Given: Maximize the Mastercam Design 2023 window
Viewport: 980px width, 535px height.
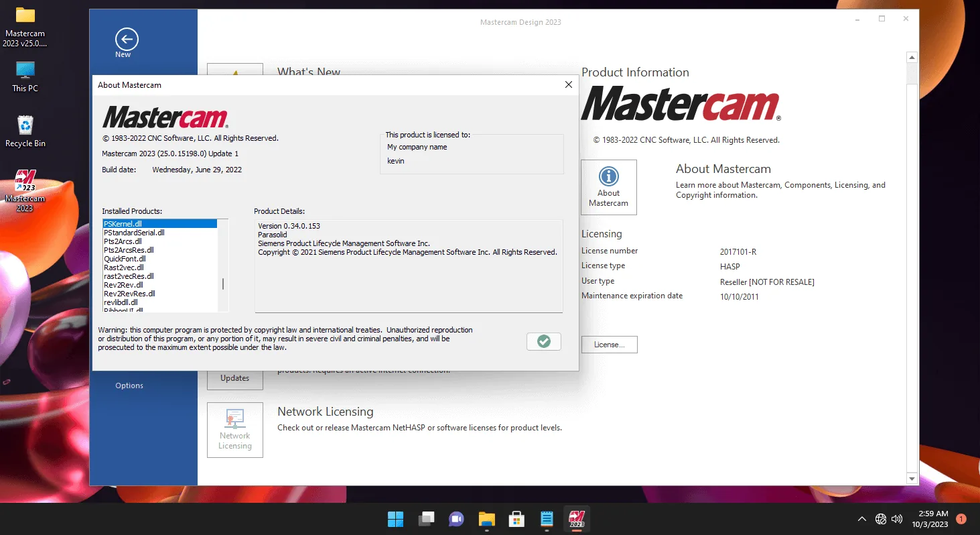Looking at the screenshot, I should pos(882,19).
